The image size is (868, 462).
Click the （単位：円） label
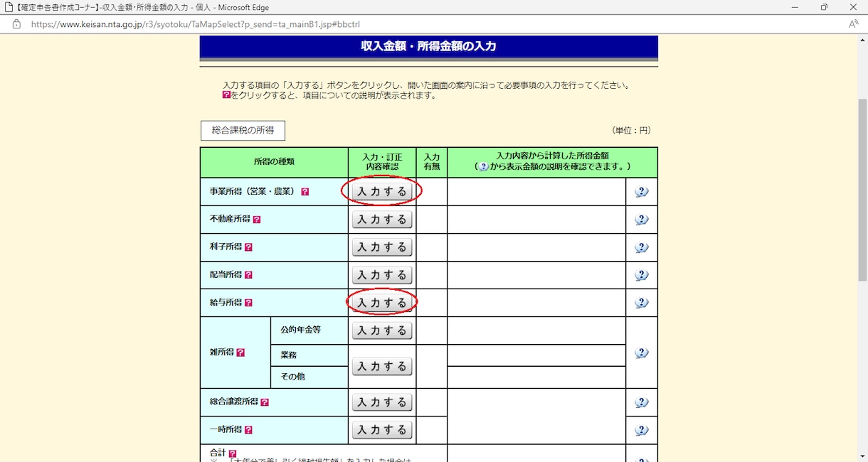[x=631, y=131]
